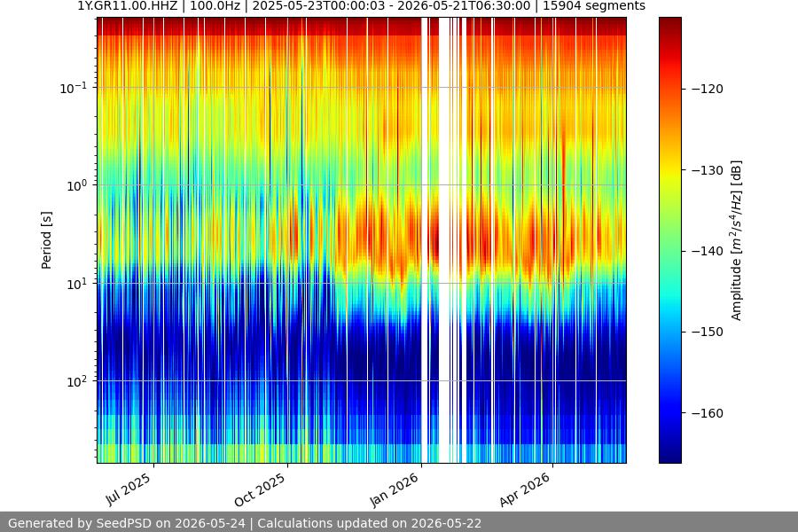
Task: Click the −140 colorbar tick label
Action: pos(707,251)
